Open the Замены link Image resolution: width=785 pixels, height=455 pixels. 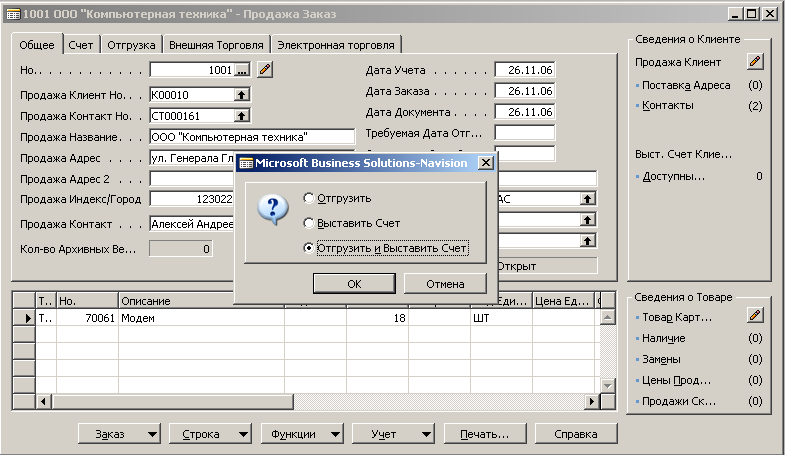click(x=661, y=359)
